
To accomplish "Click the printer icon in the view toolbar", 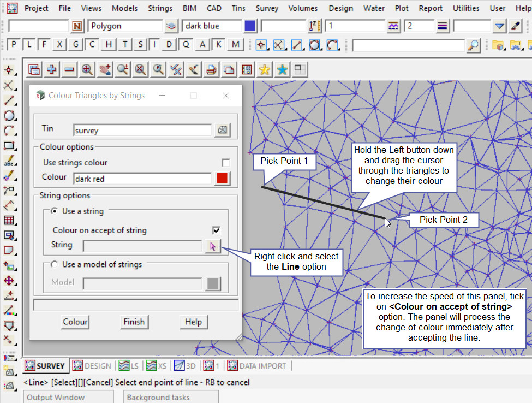I will 211,69.
